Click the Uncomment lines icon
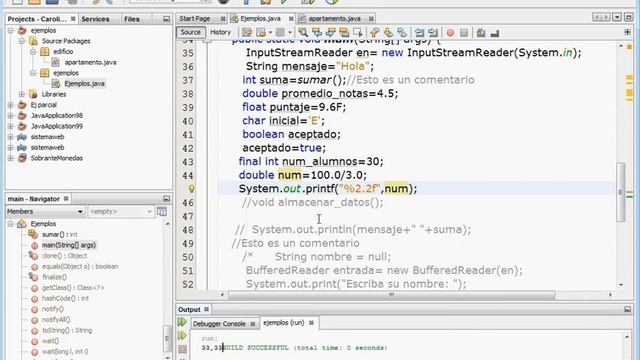Viewport: 640px width, 360px height. [x=495, y=33]
